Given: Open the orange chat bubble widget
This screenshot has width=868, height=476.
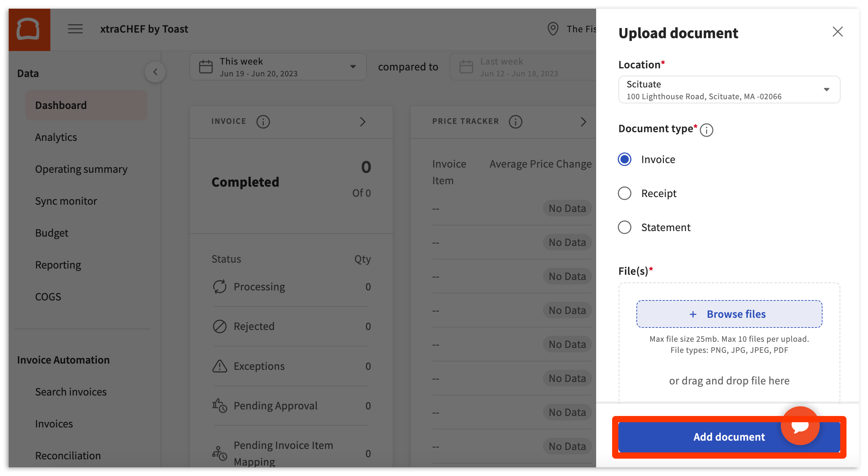Looking at the screenshot, I should (x=800, y=426).
